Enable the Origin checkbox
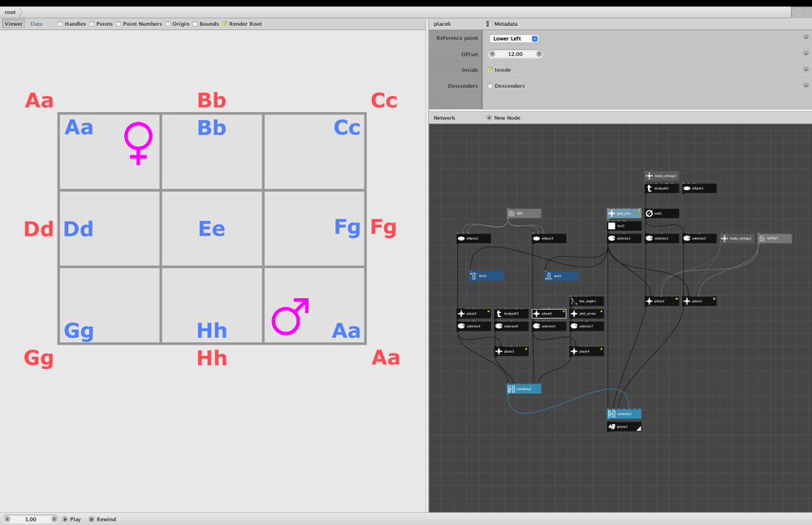 168,24
